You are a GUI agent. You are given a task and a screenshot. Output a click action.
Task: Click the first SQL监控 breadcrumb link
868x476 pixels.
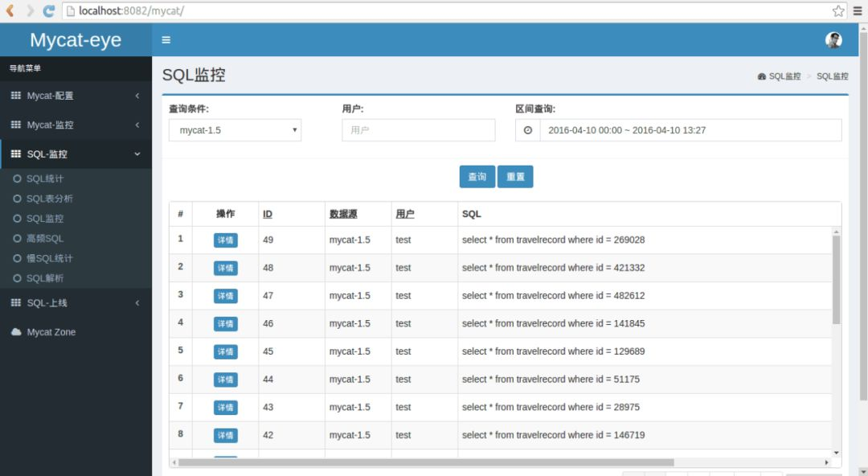[x=784, y=76]
